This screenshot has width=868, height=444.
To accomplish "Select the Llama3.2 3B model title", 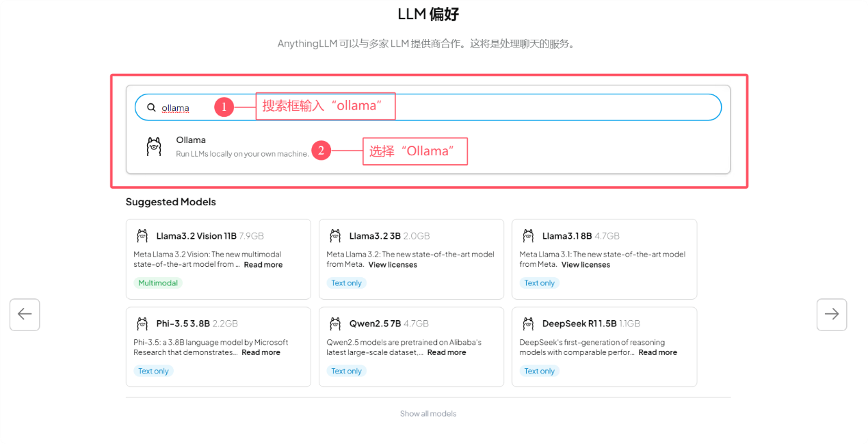I will click(x=375, y=236).
